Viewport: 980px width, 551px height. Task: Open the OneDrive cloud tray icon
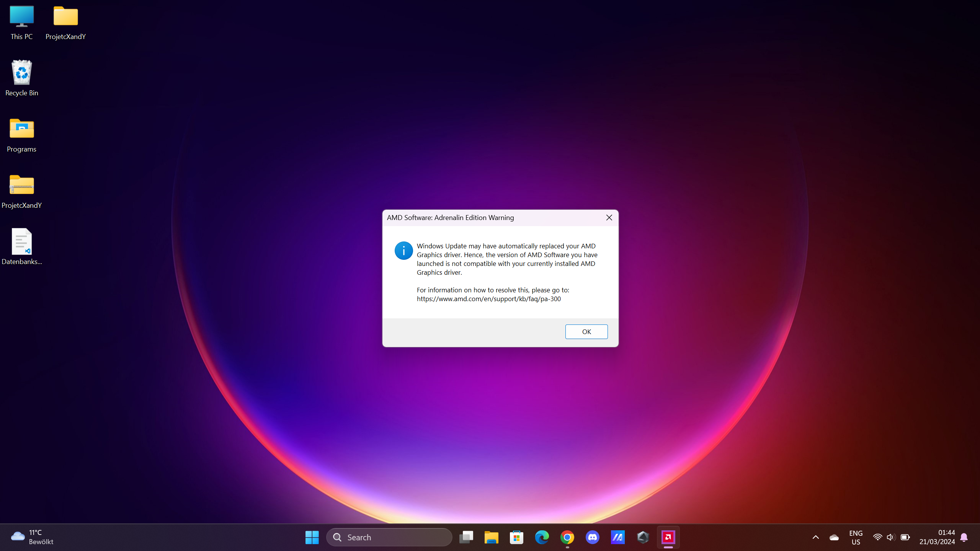(x=834, y=537)
